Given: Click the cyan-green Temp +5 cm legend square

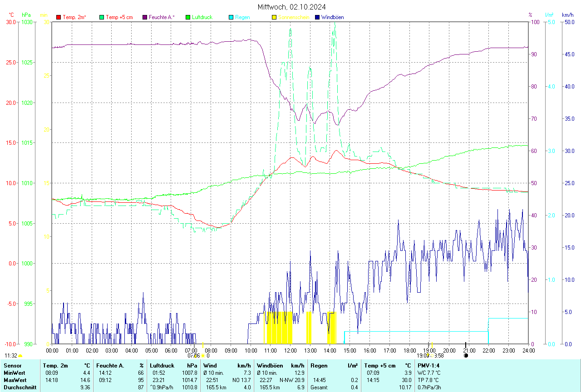Looking at the screenshot, I should [x=102, y=17].
